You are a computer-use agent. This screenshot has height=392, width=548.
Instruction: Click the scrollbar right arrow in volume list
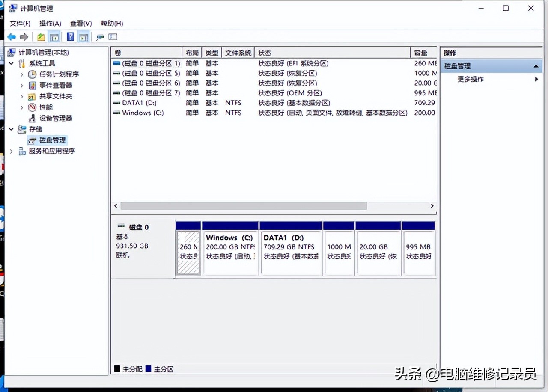[x=432, y=206]
